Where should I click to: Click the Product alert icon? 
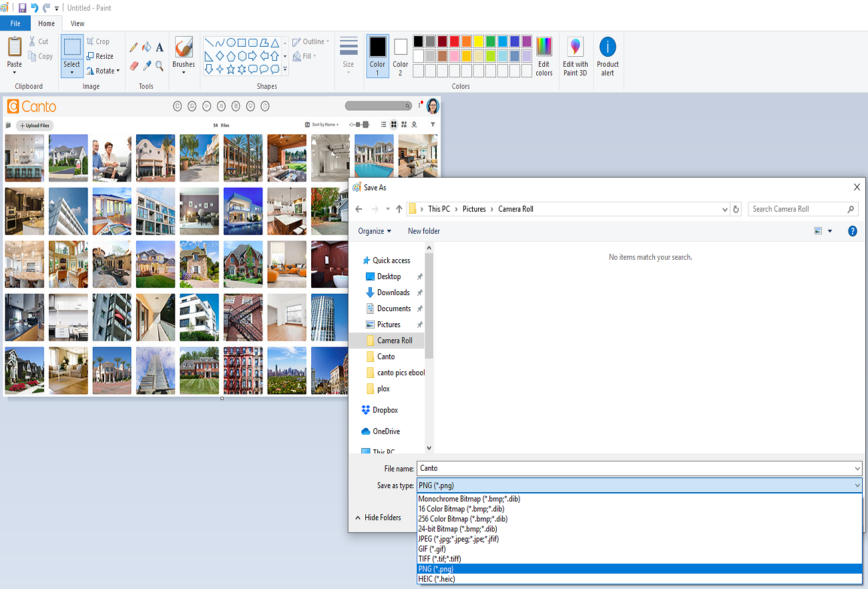point(608,56)
